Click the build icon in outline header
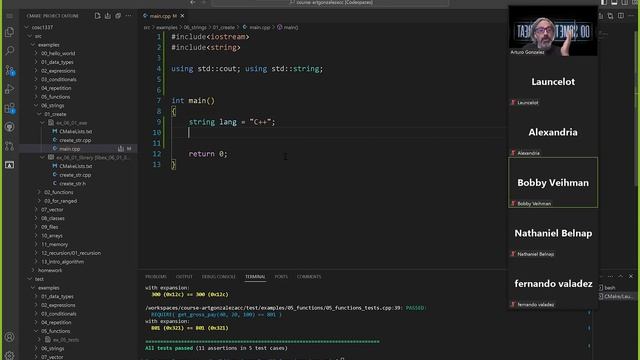640x360 pixels. (108, 16)
